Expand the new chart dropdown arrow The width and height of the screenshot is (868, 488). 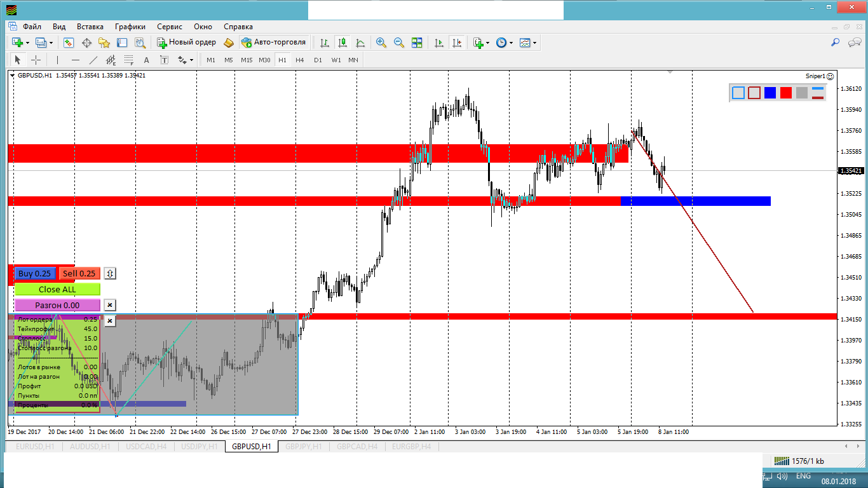[x=27, y=43]
